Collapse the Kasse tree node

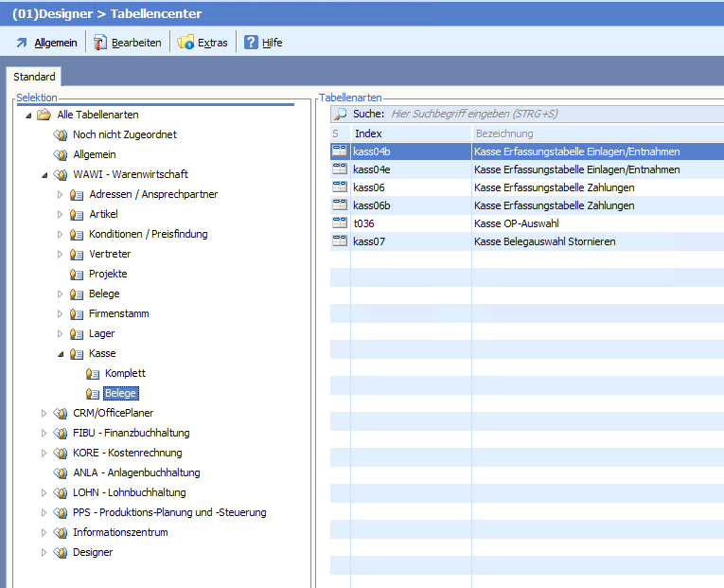(x=61, y=354)
